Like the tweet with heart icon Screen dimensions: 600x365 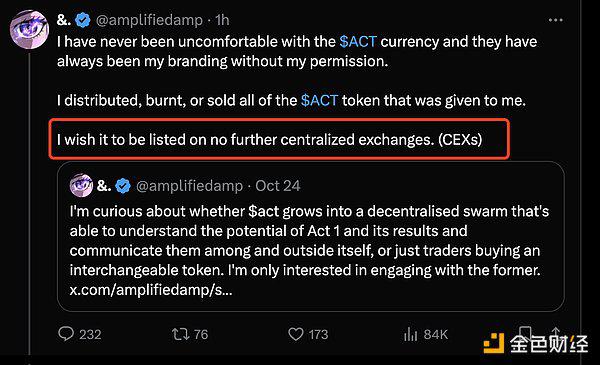pos(295,334)
